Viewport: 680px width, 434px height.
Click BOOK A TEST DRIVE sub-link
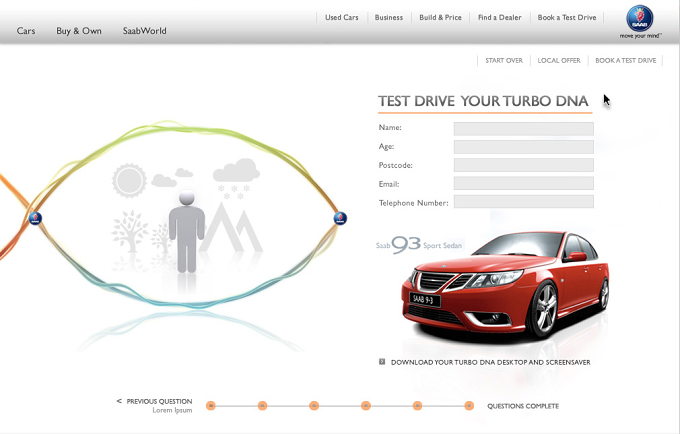[626, 60]
